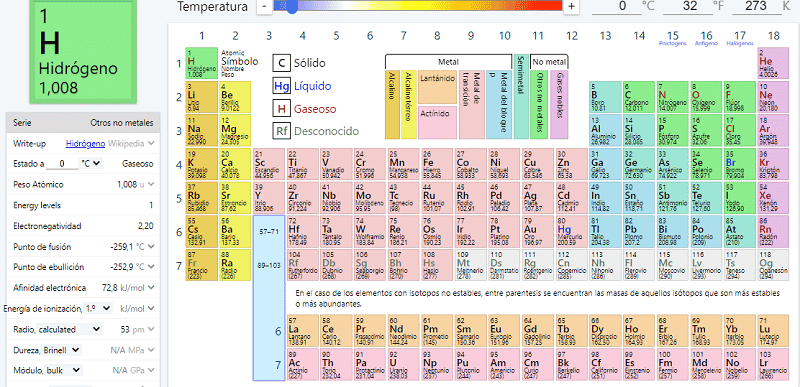Viewport: 800px width, 387px height.
Task: Select the 89–103 actinide range block
Action: tap(269, 265)
